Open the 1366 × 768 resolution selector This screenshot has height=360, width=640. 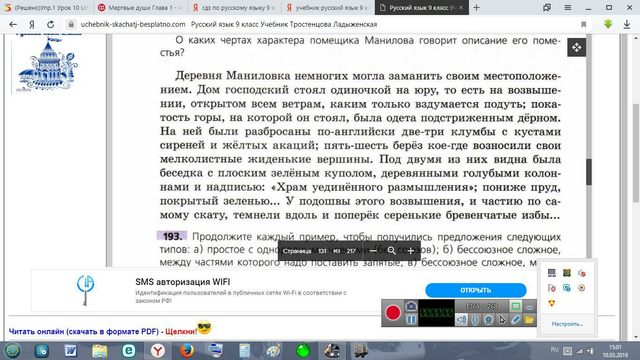coord(482,306)
